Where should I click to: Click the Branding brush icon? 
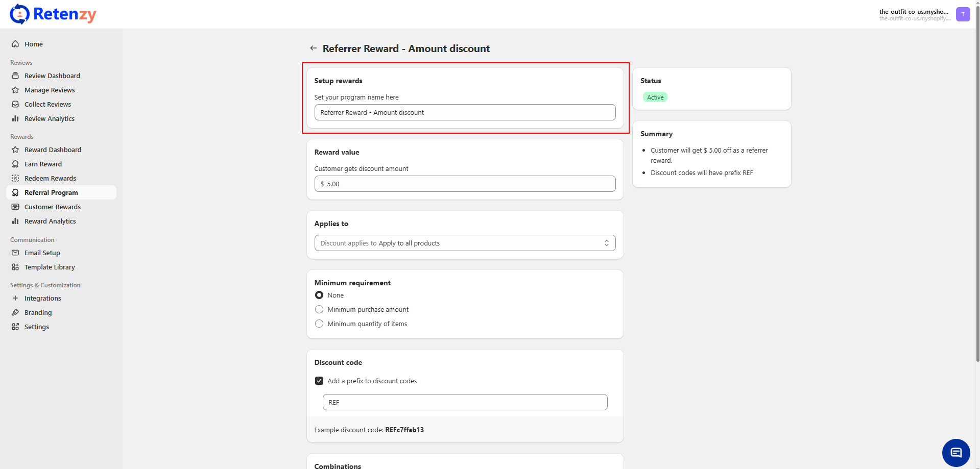[x=15, y=312]
